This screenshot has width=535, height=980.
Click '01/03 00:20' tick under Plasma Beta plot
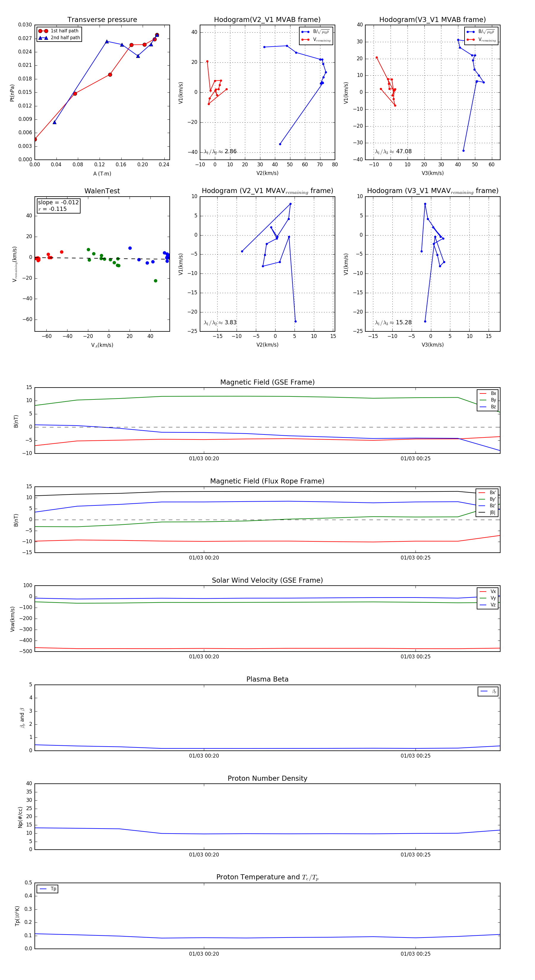(x=204, y=756)
